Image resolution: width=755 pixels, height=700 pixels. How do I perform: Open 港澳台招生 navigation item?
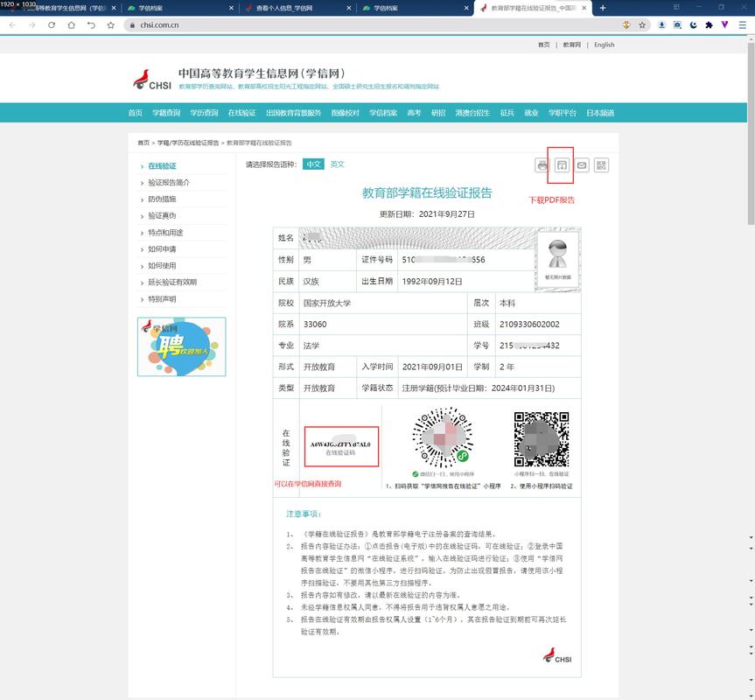pos(472,113)
